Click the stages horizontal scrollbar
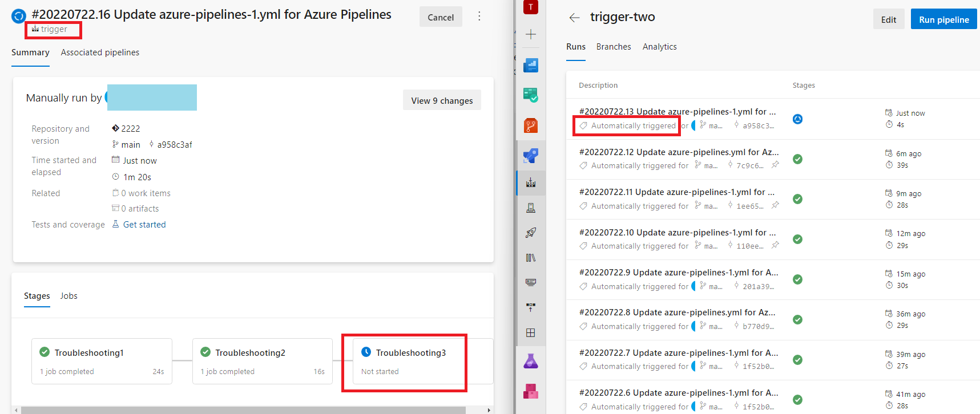Image resolution: width=980 pixels, height=414 pixels. [x=243, y=410]
